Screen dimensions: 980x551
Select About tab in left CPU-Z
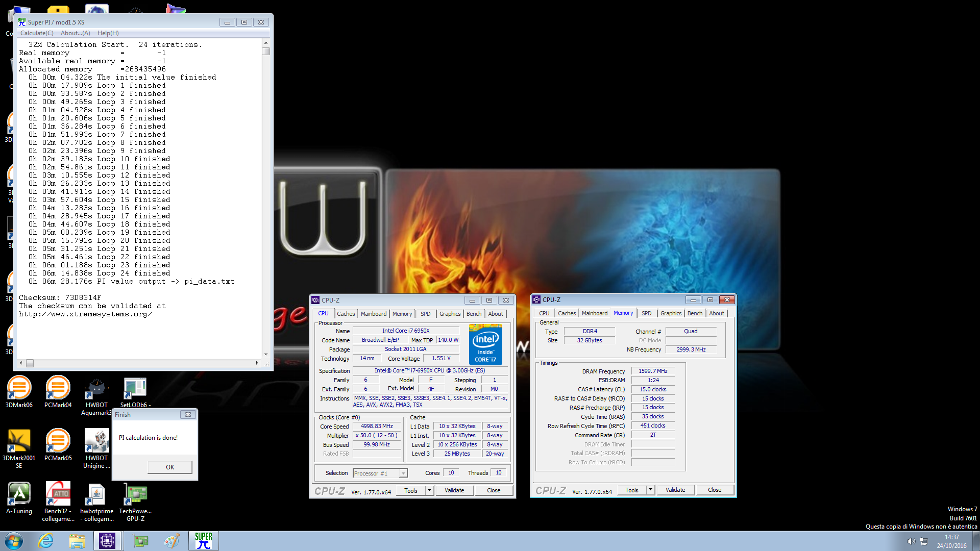coord(496,314)
